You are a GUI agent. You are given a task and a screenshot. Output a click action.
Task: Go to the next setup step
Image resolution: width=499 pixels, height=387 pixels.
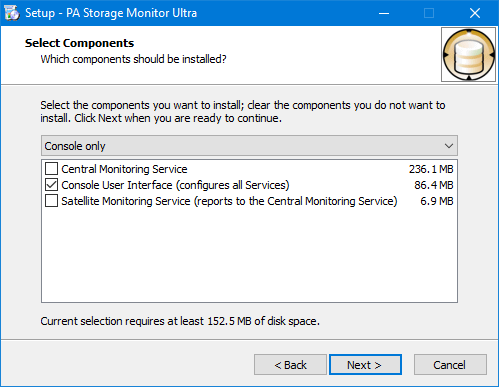tap(365, 365)
